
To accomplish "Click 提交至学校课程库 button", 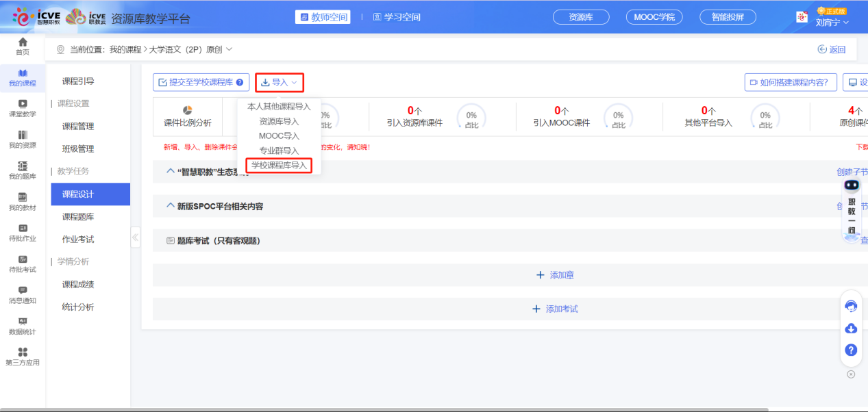I will pyautogui.click(x=201, y=82).
